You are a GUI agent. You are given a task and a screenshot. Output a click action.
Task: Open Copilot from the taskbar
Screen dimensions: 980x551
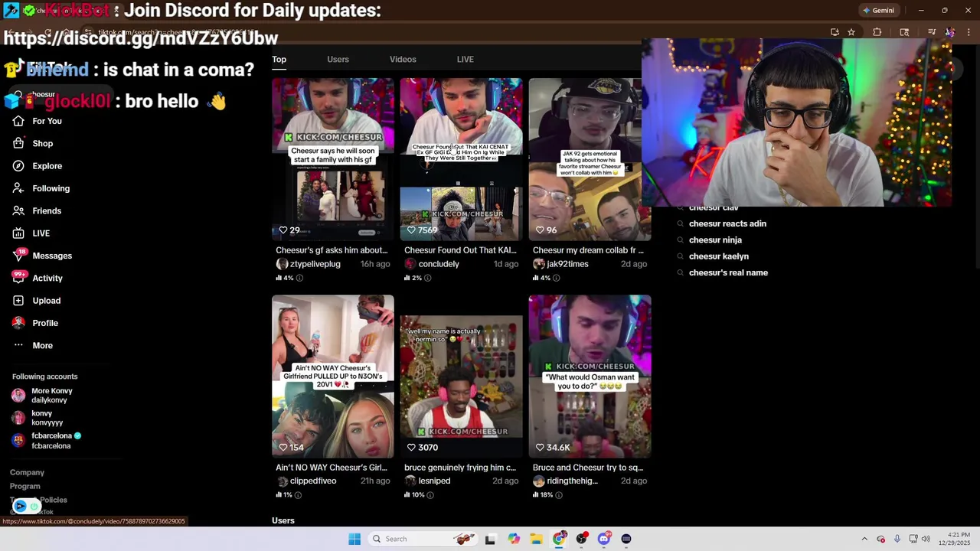(x=514, y=539)
